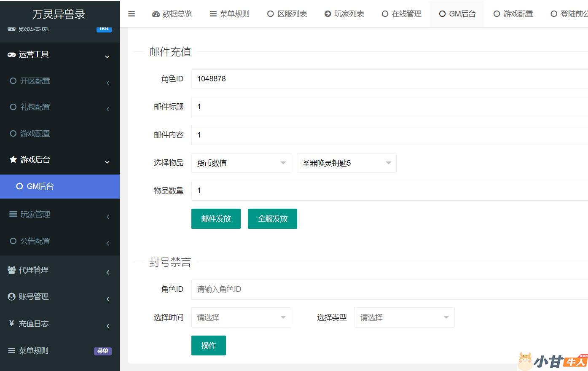The height and width of the screenshot is (371, 588).
Task: Click the 操作 button under 封号禁言
Action: pyautogui.click(x=208, y=346)
